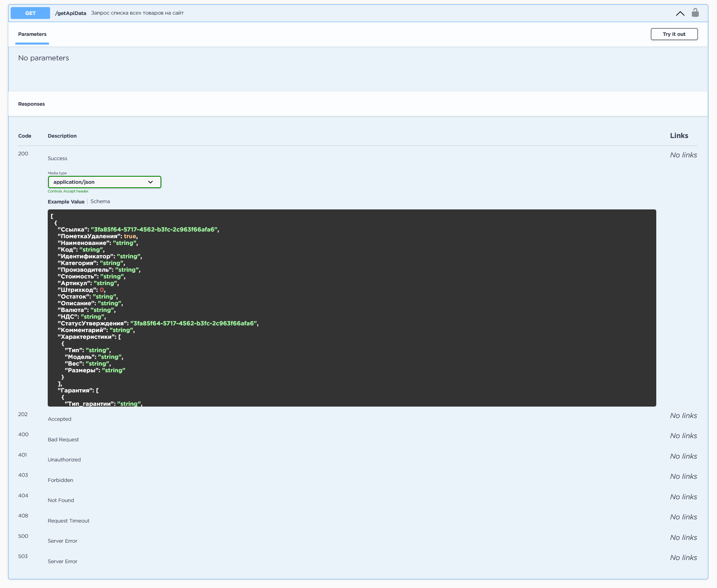The image size is (717, 588).
Task: Click response code 503
Action: pos(23,556)
